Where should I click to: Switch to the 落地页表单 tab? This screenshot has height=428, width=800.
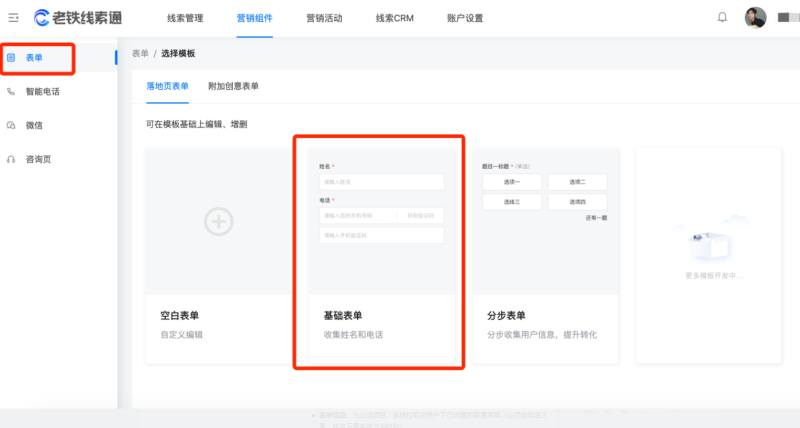pyautogui.click(x=167, y=86)
